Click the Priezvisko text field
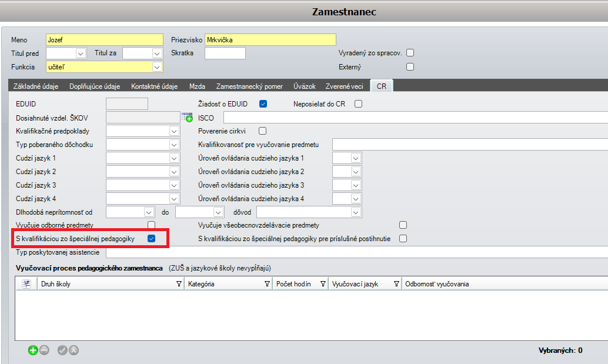Viewport: 608px width, 364px height. pos(270,40)
